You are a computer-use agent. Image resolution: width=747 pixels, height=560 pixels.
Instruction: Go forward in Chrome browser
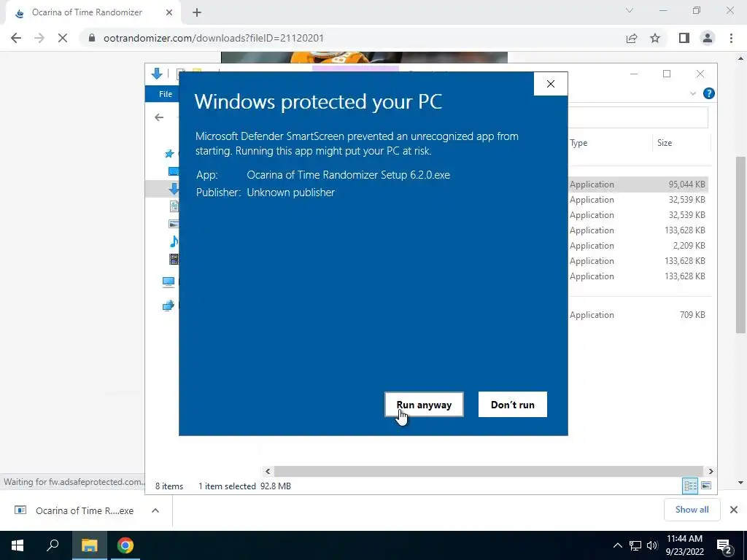pos(39,38)
